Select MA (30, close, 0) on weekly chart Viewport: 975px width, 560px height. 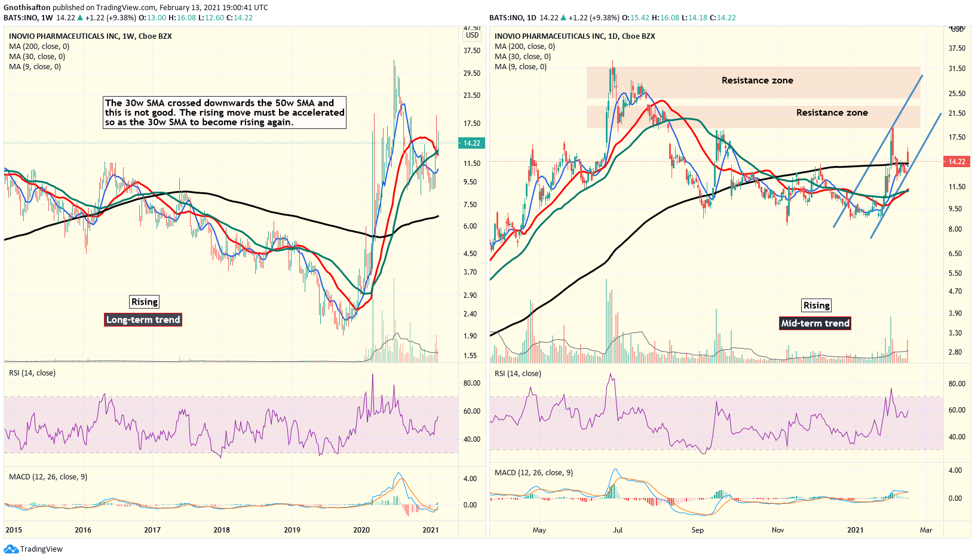37,57
